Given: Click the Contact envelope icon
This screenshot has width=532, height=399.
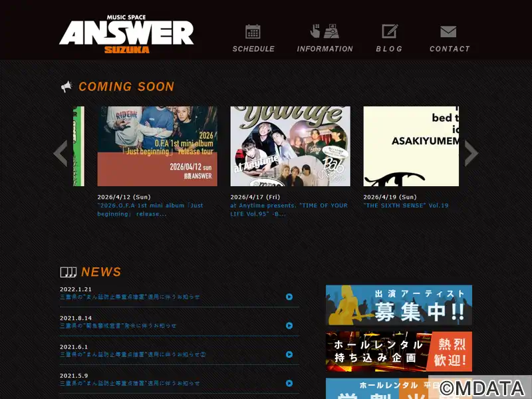Looking at the screenshot, I should 448,31.
